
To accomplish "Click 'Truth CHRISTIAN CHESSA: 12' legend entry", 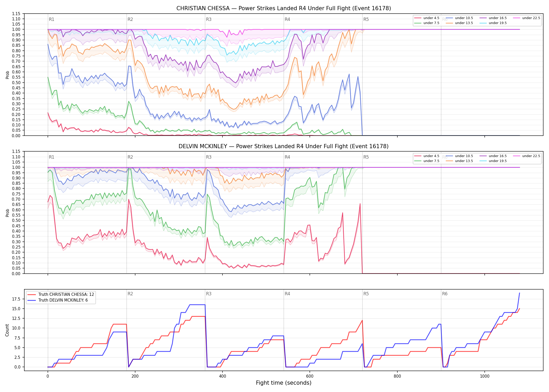I will [x=61, y=295].
